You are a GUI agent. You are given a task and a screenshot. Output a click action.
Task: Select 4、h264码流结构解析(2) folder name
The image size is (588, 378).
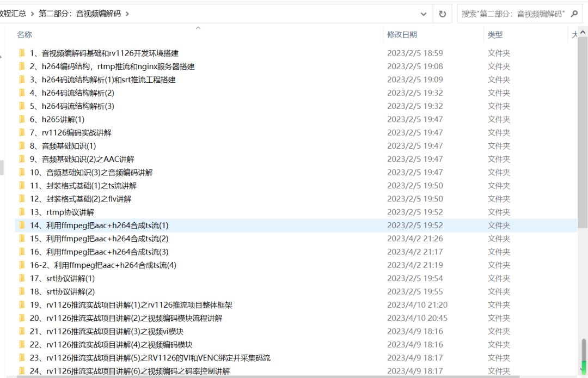point(72,93)
